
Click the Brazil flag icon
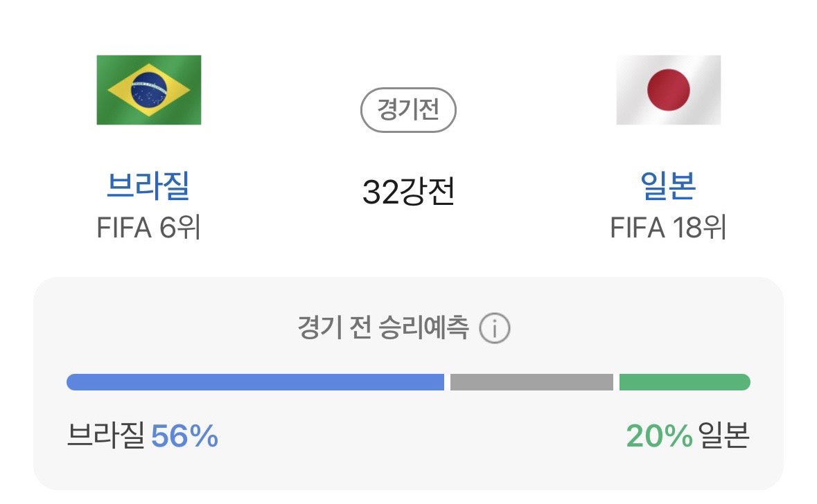pos(148,89)
